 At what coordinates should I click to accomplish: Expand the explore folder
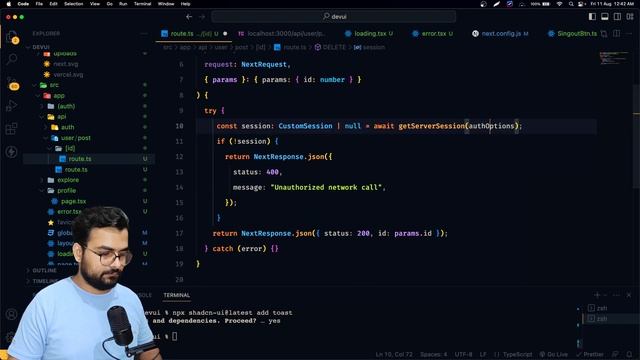pyautogui.click(x=68, y=180)
